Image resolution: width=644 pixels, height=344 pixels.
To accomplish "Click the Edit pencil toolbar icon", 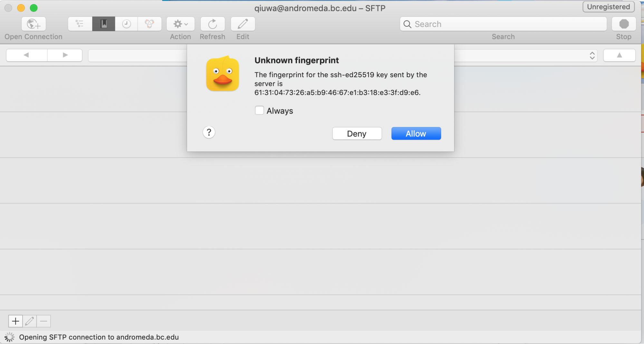I will [x=243, y=24].
